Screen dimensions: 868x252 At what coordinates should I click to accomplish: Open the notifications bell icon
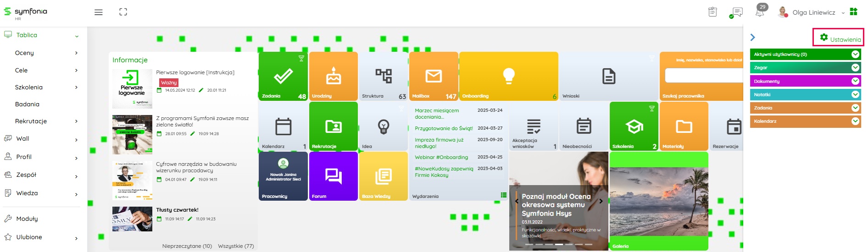click(760, 12)
